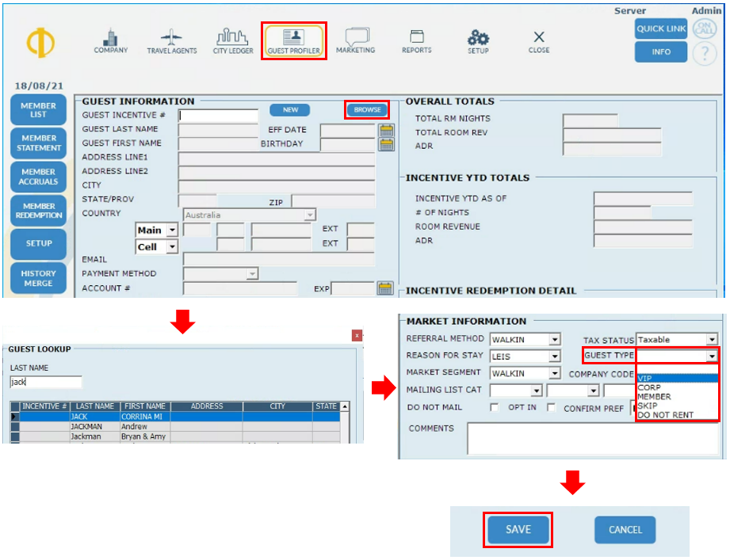This screenshot has height=560, width=730.
Task: Open the Referral Method dropdown
Action: pos(555,340)
